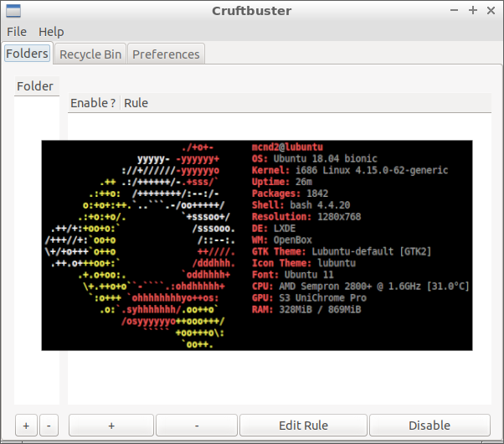
Task: Add a folder with the small plus button
Action: point(26,426)
